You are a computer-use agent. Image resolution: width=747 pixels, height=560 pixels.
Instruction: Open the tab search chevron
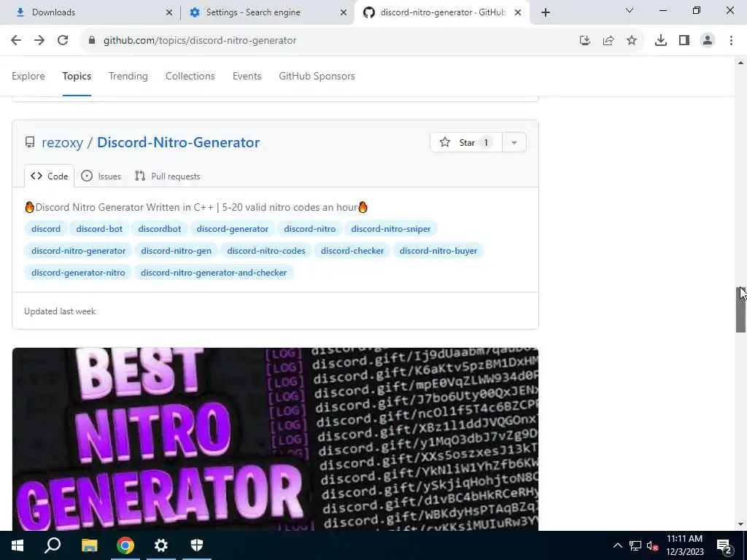pyautogui.click(x=630, y=10)
